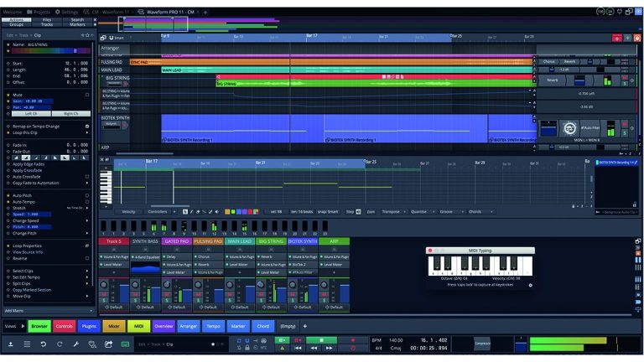Click the Audio Filter plugin round icon
This screenshot has width=644, height=362.
coord(569,128)
